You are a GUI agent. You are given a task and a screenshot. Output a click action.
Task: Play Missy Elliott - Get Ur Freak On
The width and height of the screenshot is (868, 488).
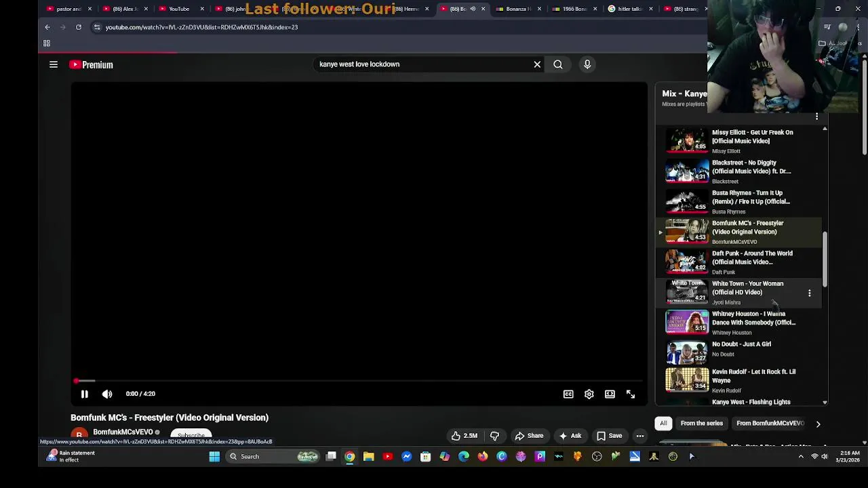click(739, 141)
